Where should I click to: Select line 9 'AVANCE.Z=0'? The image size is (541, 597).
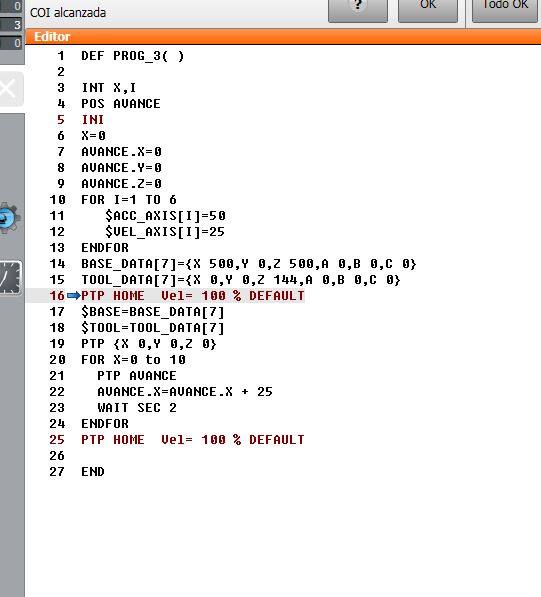[121, 184]
